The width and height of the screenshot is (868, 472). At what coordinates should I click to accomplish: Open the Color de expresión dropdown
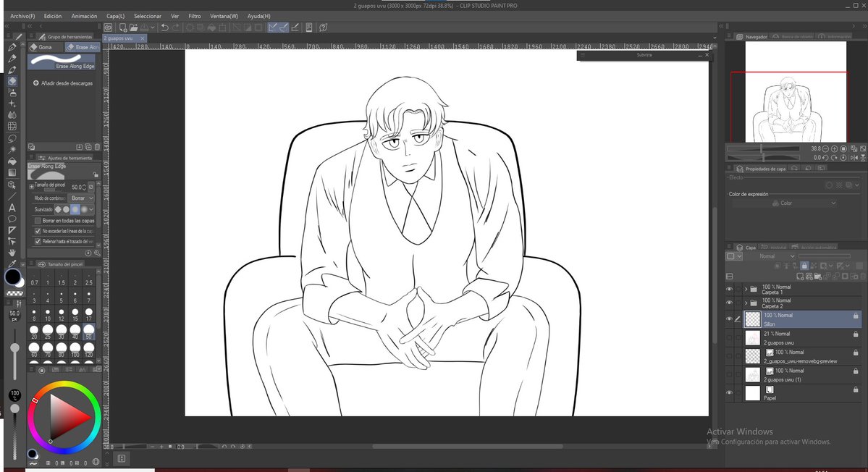(x=784, y=203)
